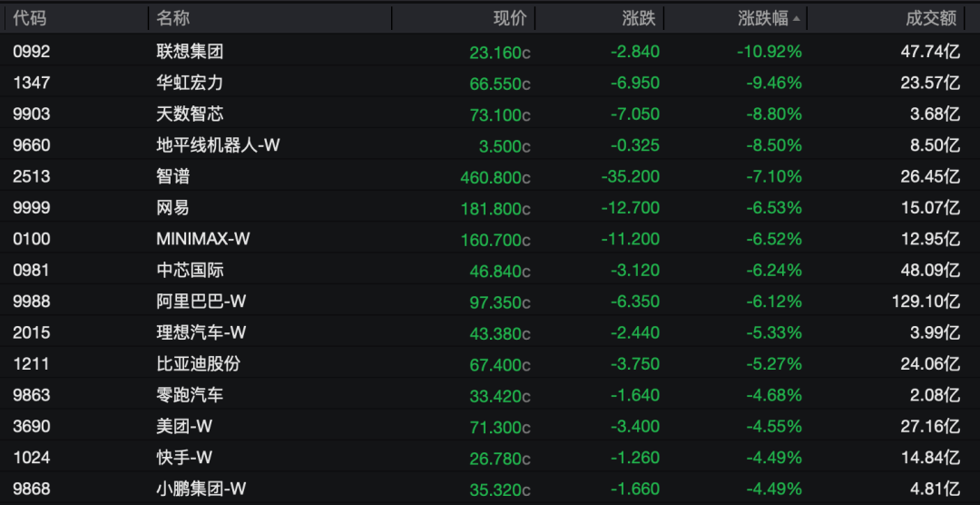Open 智谱 stock name

[173, 176]
